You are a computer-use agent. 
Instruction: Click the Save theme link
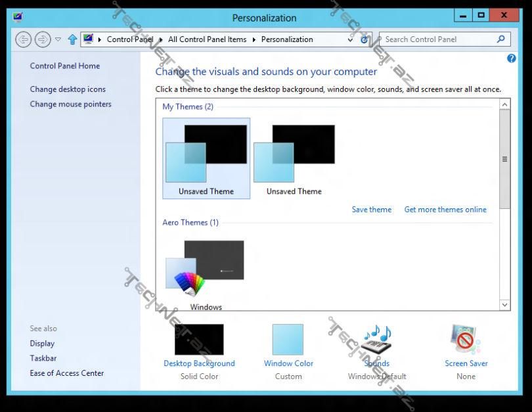371,209
